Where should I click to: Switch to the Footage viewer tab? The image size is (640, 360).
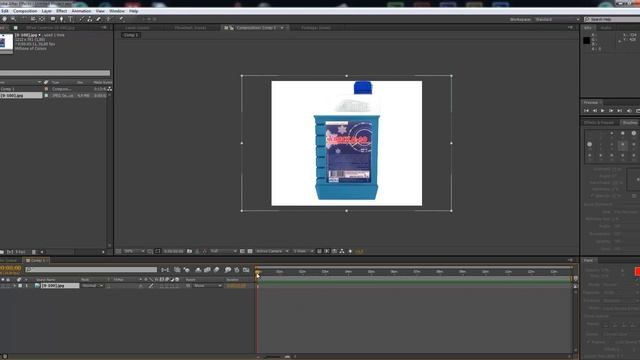[x=316, y=28]
